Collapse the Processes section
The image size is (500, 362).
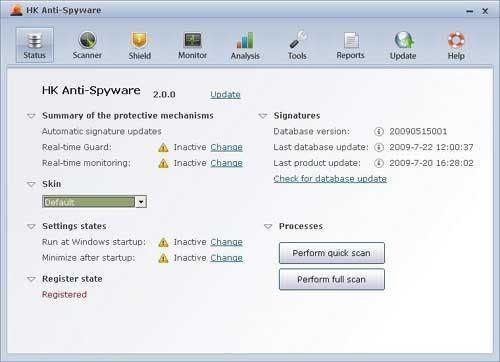(x=268, y=227)
